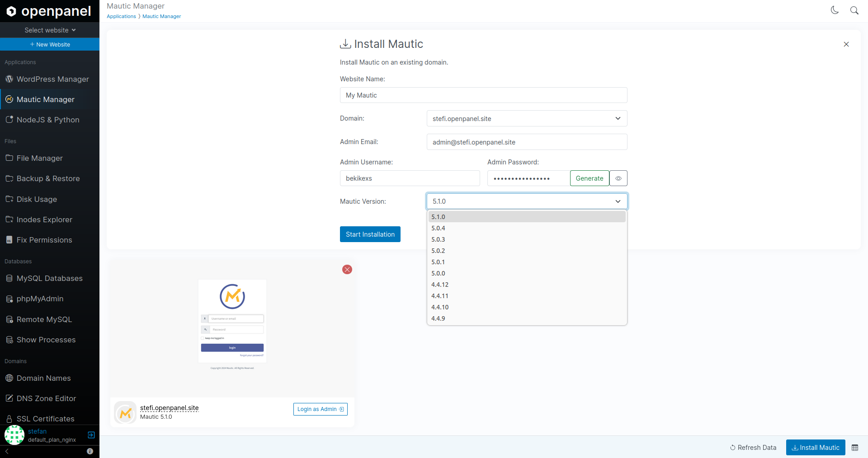Click the Domain Names globe icon
This screenshot has width=868, height=458.
click(x=9, y=378)
